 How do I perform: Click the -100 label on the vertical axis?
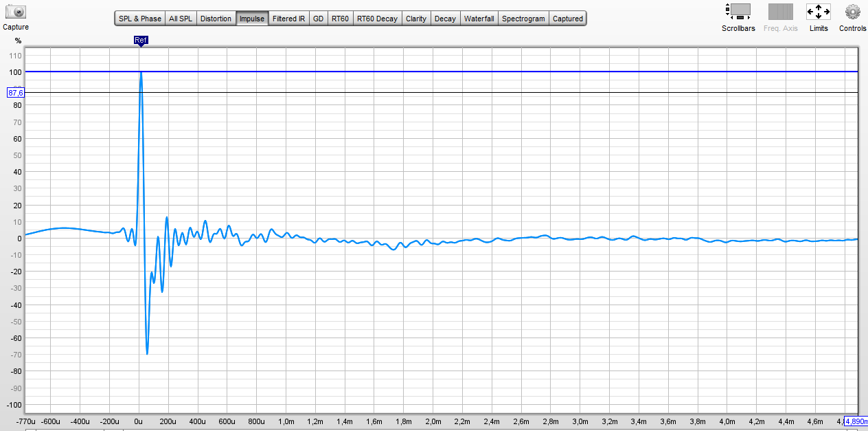click(14, 405)
